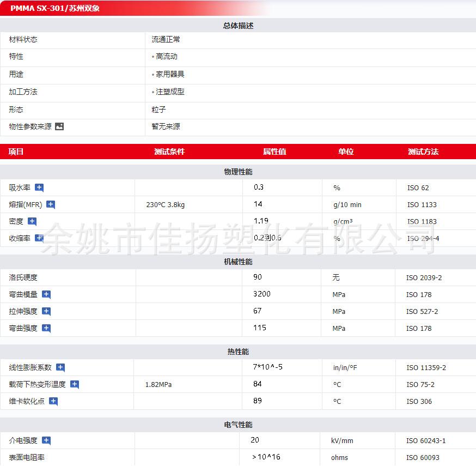Click the 项目 column header
This screenshot has width=476, height=466.
click(16, 152)
